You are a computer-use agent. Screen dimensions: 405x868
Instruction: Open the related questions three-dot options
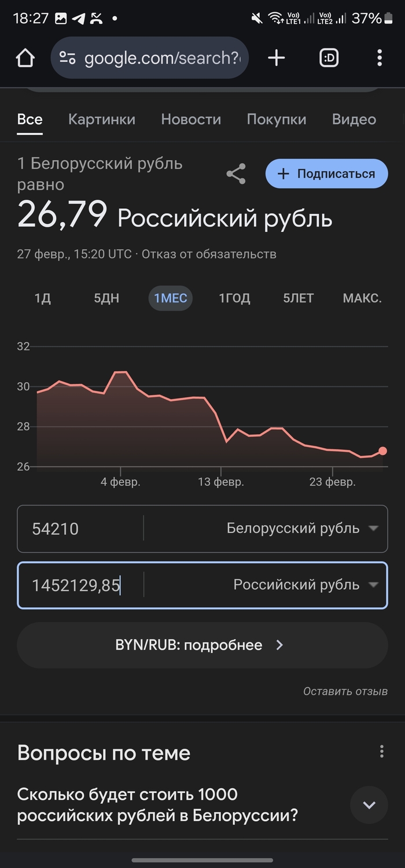(381, 751)
